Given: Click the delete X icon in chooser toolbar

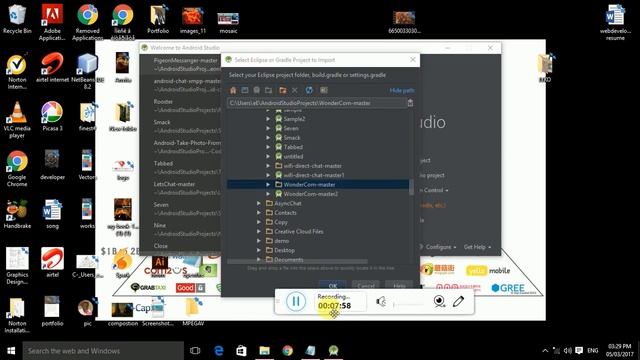Looking at the screenshot, I should 295,90.
